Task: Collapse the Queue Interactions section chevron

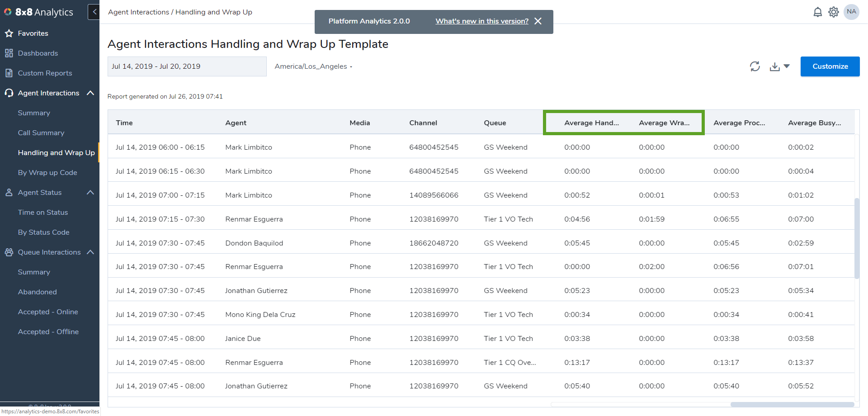Action: pos(90,252)
